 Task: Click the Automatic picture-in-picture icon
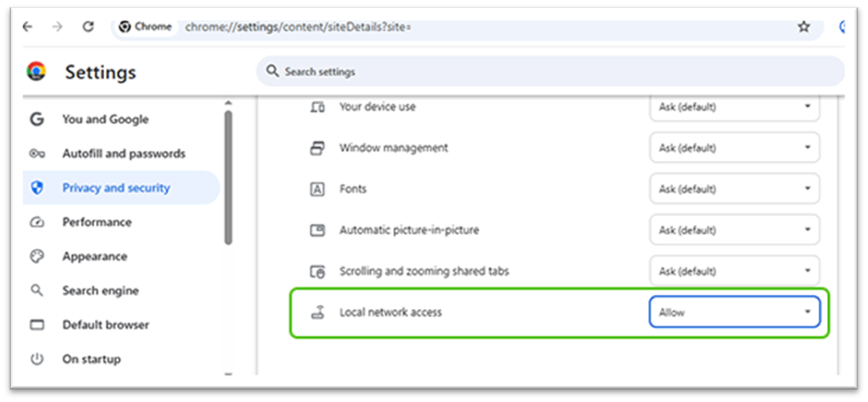click(x=317, y=230)
